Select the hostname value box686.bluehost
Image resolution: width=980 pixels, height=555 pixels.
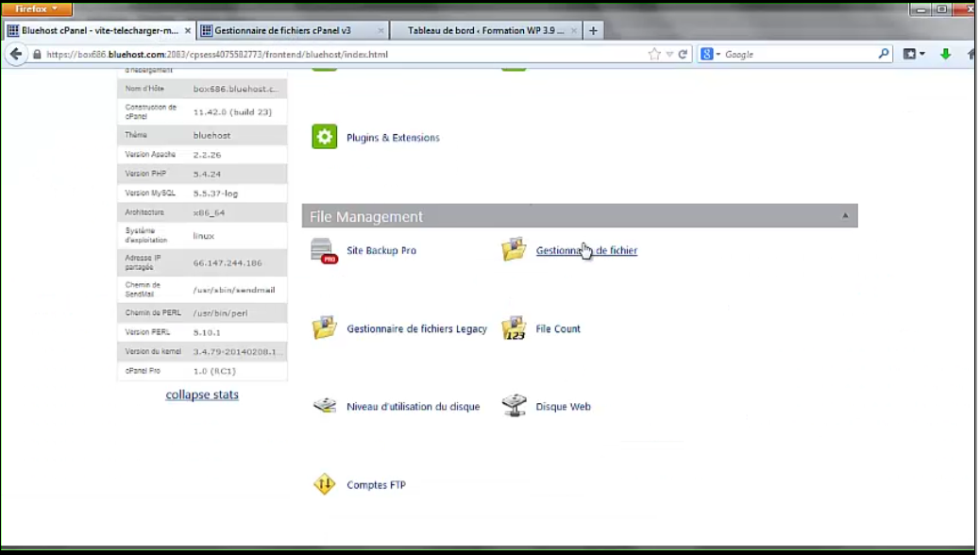pyautogui.click(x=236, y=89)
